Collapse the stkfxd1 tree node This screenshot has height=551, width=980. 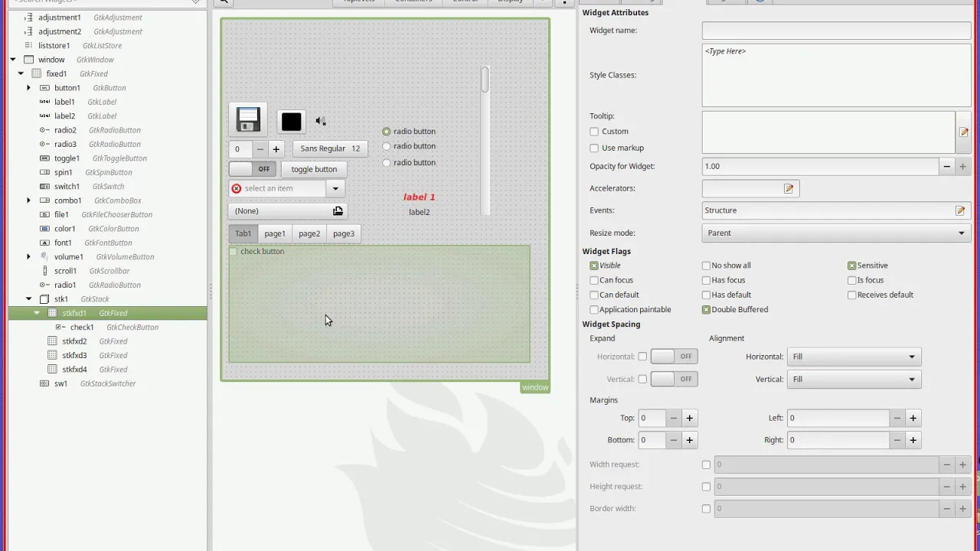(37, 313)
